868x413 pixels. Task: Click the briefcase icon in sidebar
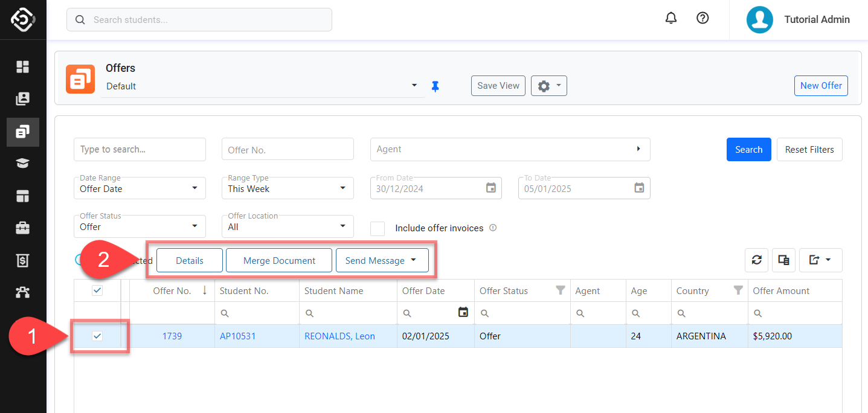pyautogui.click(x=23, y=228)
